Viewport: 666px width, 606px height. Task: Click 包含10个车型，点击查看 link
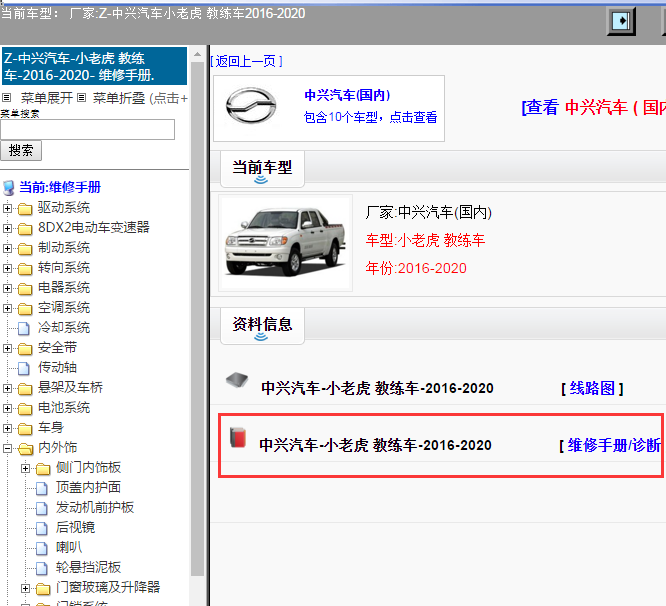370,117
